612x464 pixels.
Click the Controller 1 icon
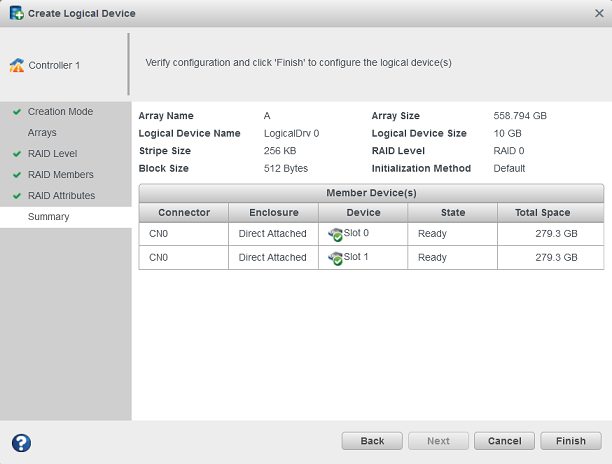(17, 66)
